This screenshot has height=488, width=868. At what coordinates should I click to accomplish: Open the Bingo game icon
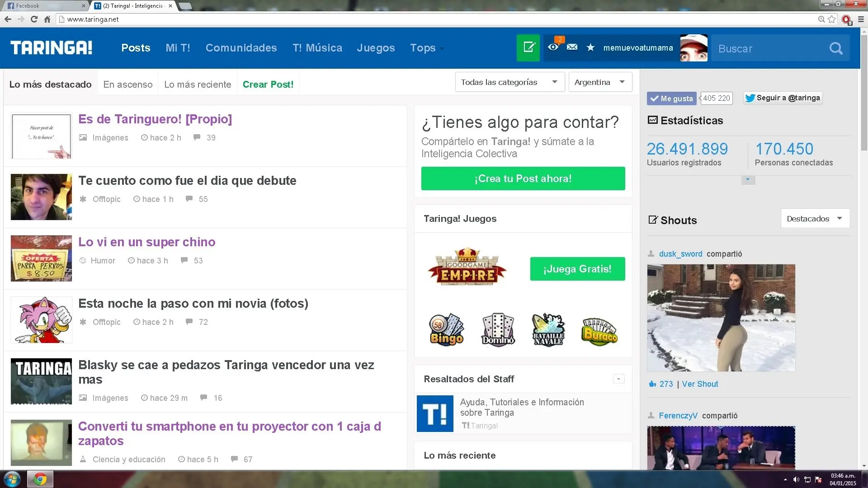[x=446, y=330]
